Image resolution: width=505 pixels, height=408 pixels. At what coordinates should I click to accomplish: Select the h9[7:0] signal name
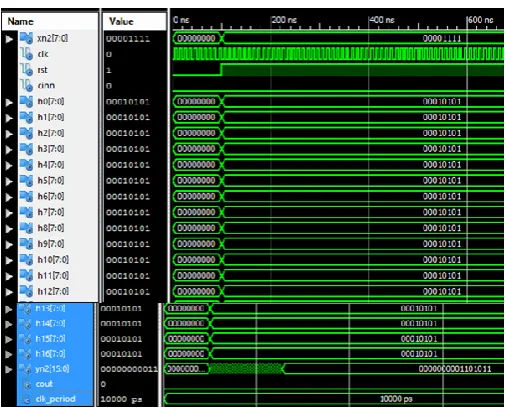[51, 244]
